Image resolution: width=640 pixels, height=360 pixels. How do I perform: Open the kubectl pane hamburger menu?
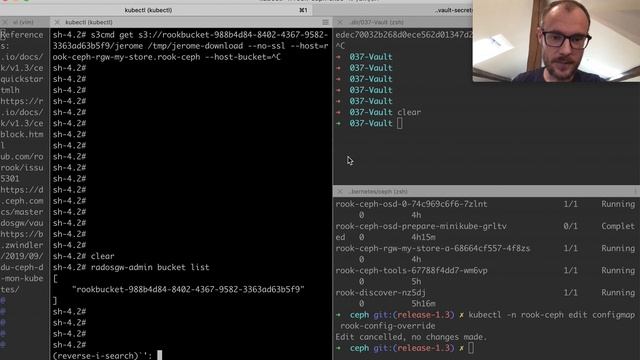click(x=325, y=22)
